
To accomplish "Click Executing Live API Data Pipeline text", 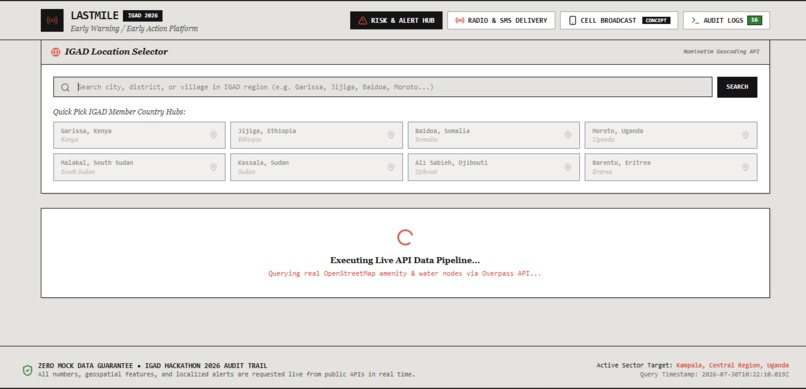I will click(x=405, y=261).
